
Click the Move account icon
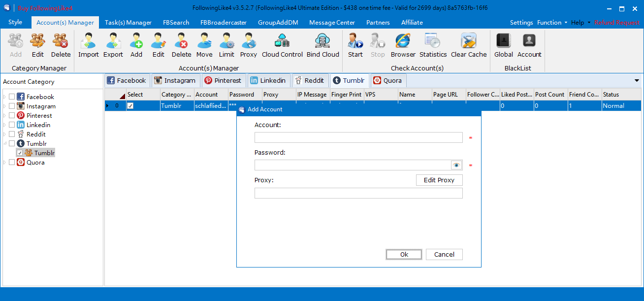point(204,45)
